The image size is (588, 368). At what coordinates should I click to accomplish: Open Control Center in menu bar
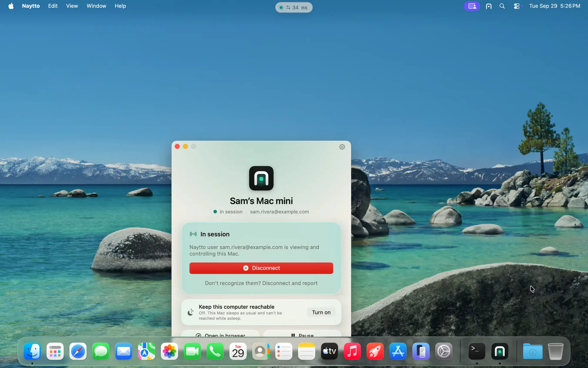point(517,6)
